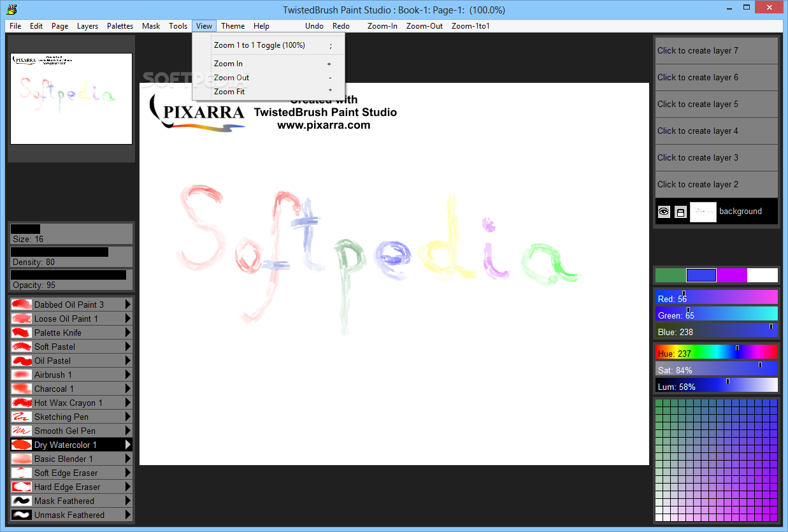Select the Charcoal 1 brush icon
Screen dimensions: 788x532
point(22,389)
